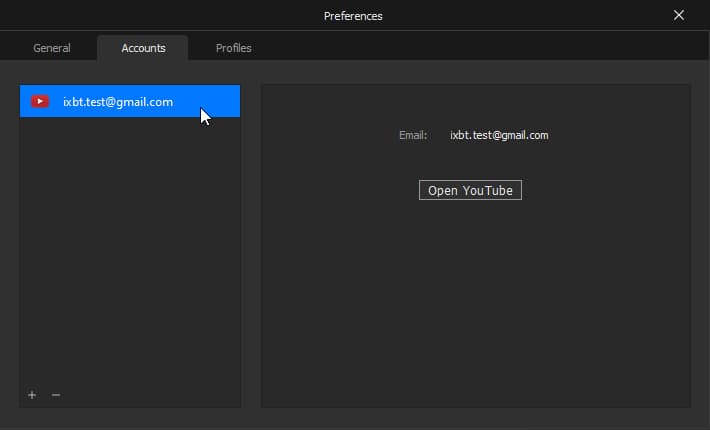Viewport: 710px width, 430px height.
Task: Click the minus icon to remove the account
Action: (x=56, y=395)
